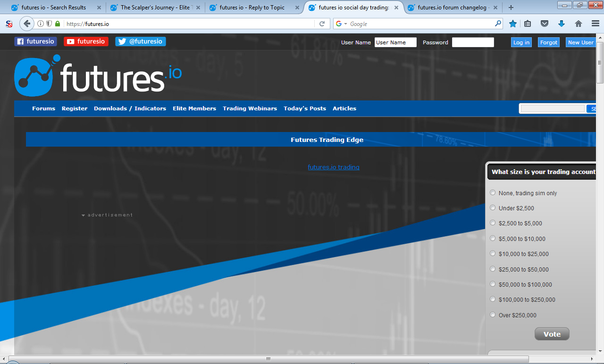Click the site search submit button
The image size is (604, 364).
pos(591,108)
